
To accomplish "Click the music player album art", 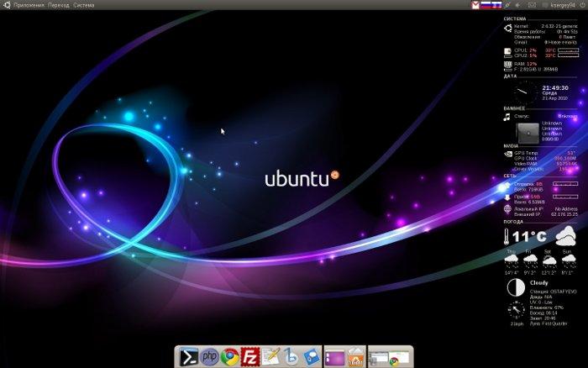I will pos(528,134).
